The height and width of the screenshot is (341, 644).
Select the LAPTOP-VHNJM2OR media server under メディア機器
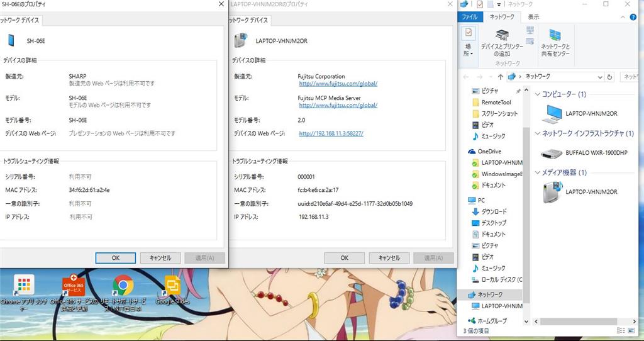tap(579, 192)
